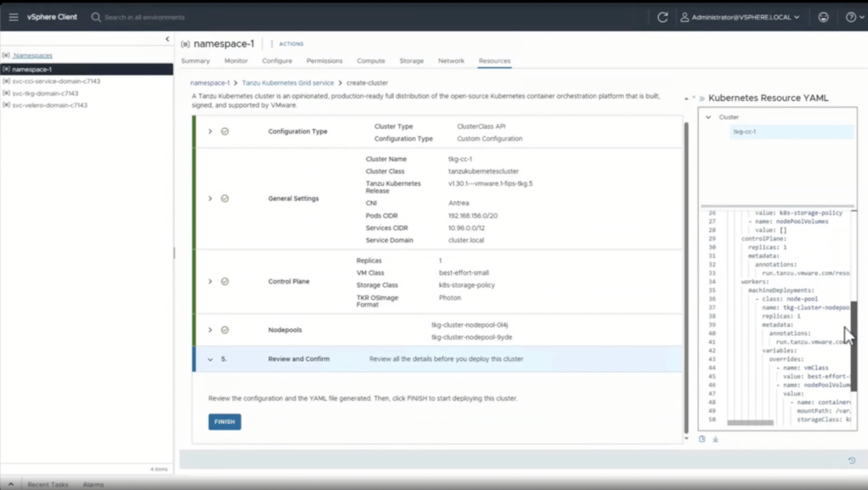Click the refresh icon in top bar
This screenshot has height=490, width=868.
coord(662,17)
